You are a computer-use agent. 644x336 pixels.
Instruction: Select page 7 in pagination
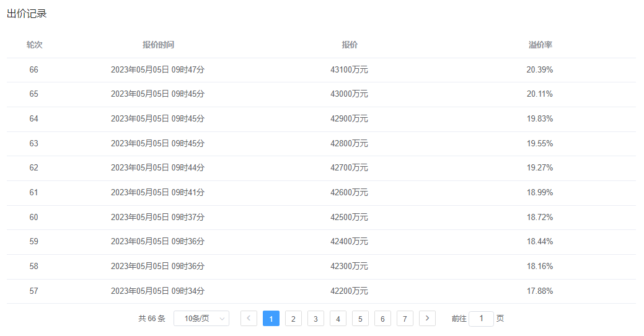(405, 319)
